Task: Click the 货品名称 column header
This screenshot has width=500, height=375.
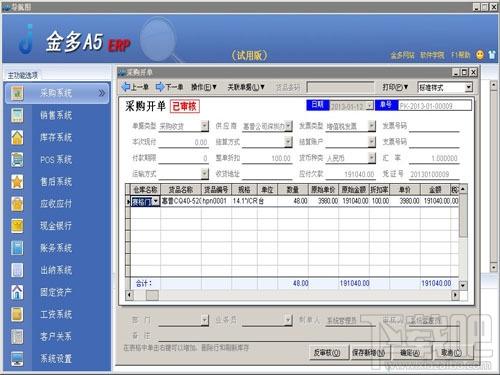Action: click(181, 190)
